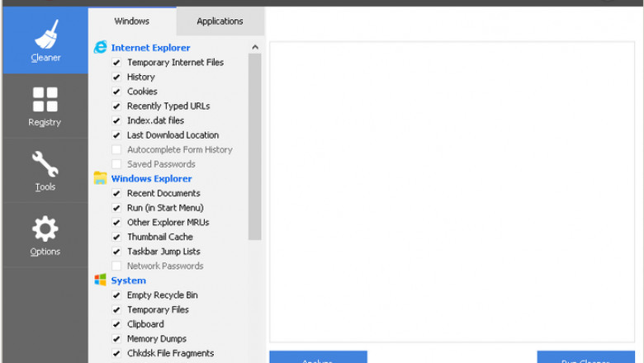Open the Options gear section
Screen dimensions: 644x363
(x=45, y=235)
